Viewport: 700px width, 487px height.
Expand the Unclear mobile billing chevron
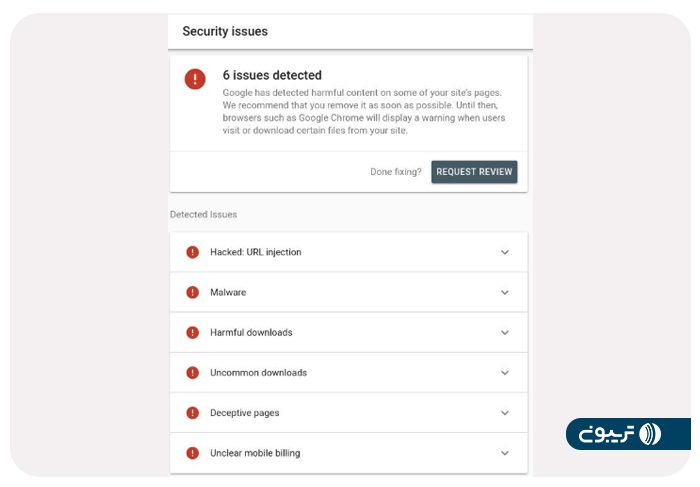(x=505, y=452)
